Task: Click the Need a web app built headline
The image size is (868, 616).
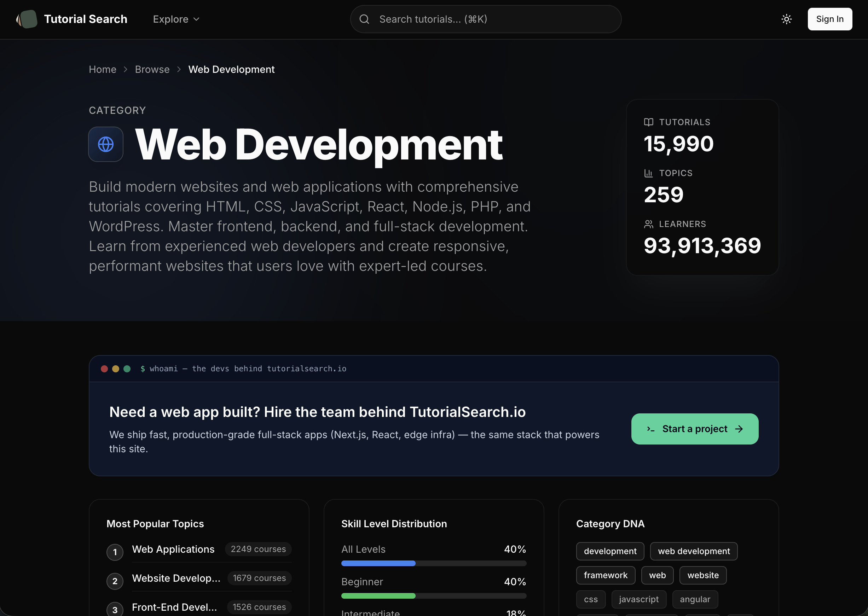Action: click(x=318, y=412)
